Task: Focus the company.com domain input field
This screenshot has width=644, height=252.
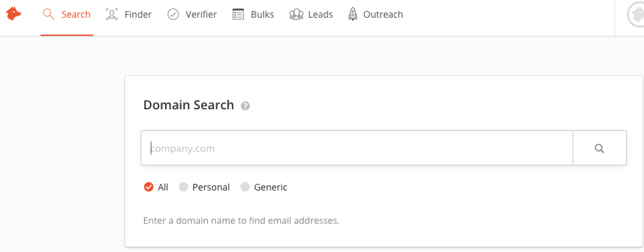Action: 357,148
